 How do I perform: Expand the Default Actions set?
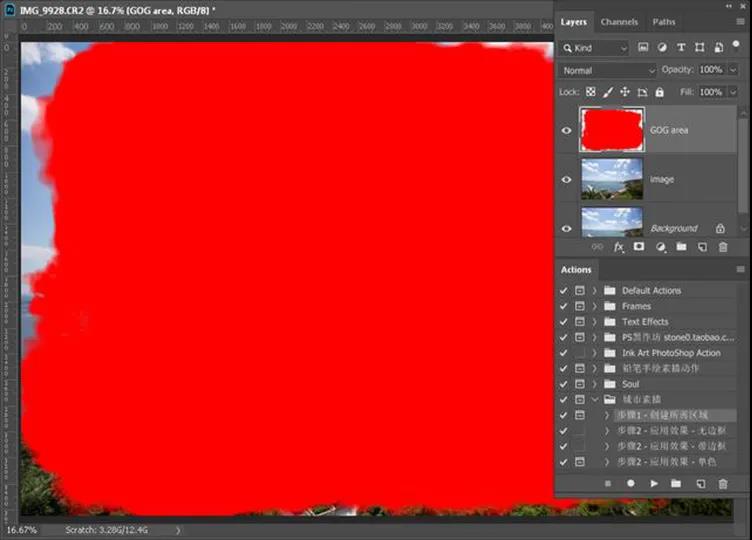[x=595, y=291]
